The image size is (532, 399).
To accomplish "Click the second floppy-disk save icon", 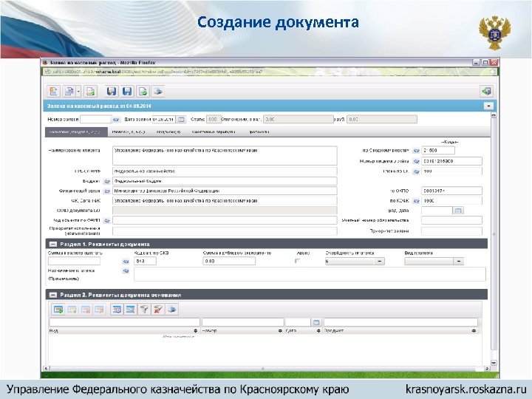I will (x=127, y=92).
